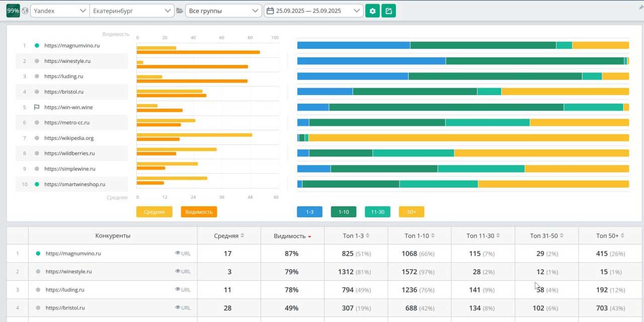Open the luding.ru link in table
The height and width of the screenshot is (322, 644).
pyautogui.click(x=65, y=290)
